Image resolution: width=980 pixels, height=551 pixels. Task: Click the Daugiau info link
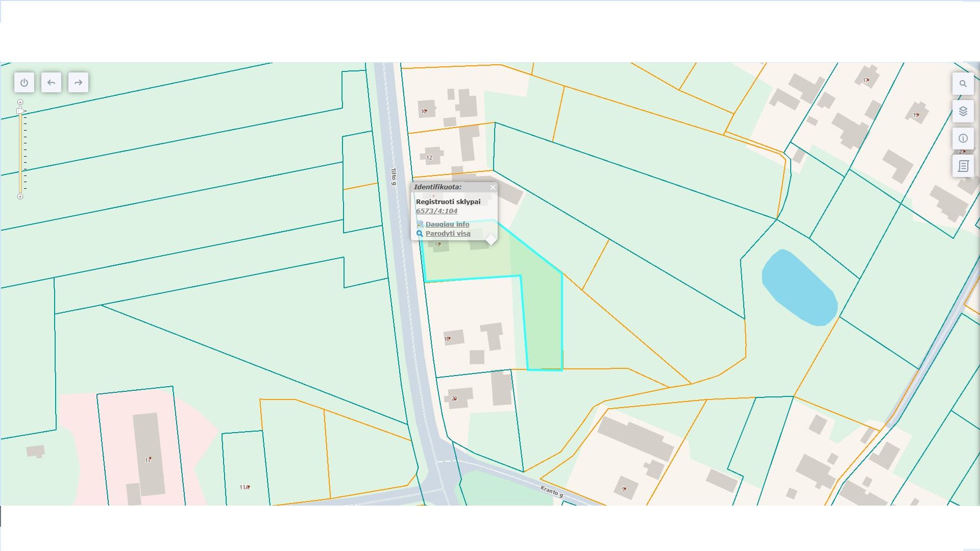[x=447, y=224]
